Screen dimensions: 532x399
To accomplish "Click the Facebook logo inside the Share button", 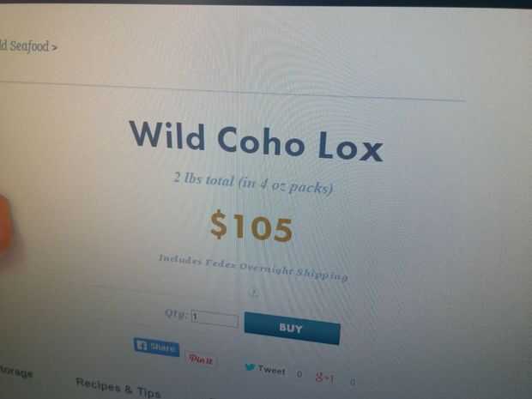I will (141, 346).
